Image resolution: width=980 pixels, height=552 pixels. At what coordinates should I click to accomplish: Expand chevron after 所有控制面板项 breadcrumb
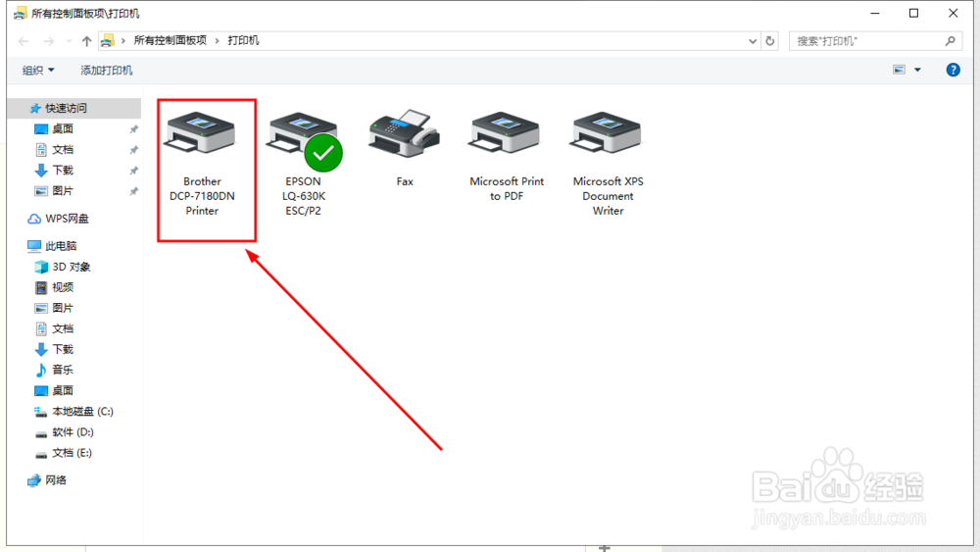217,40
